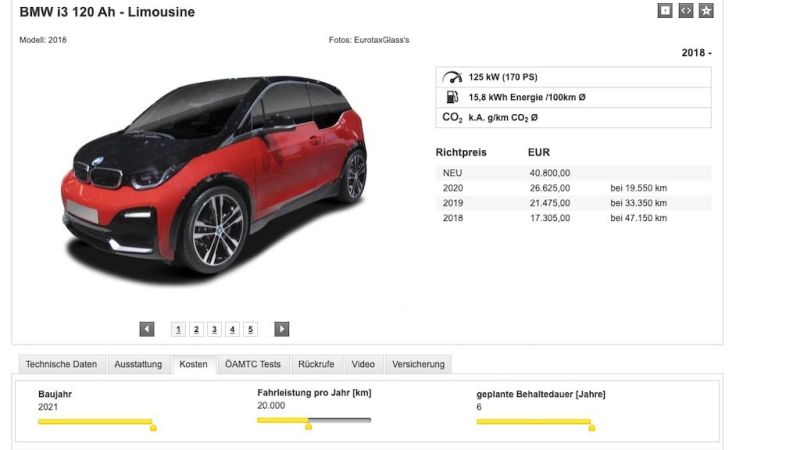Click the 2020 price 26.625,00

(550, 188)
